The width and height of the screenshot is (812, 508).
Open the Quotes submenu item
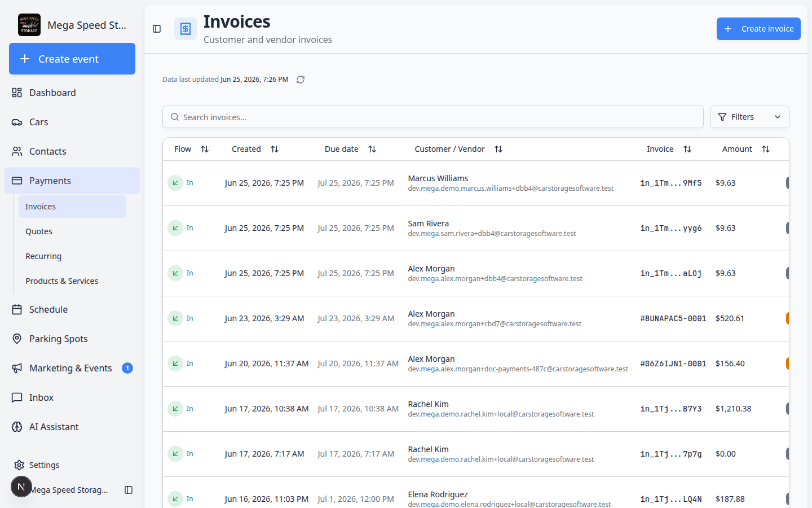click(72, 231)
